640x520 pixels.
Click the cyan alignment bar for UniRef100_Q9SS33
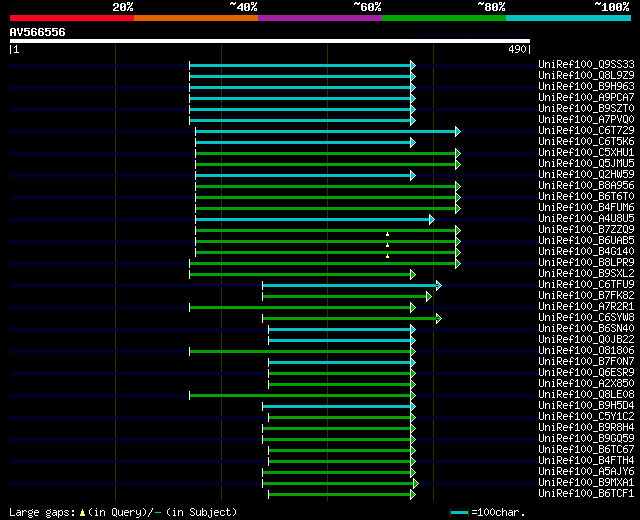pos(300,65)
